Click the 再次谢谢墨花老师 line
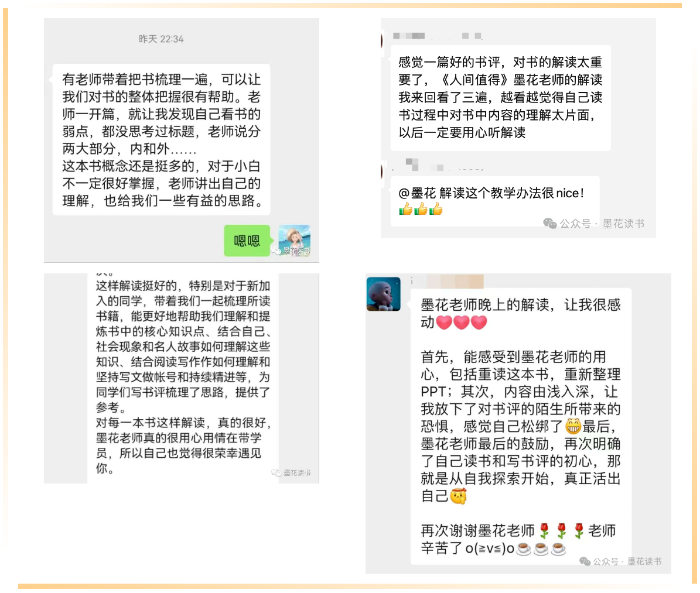700x593 pixels. click(x=477, y=530)
